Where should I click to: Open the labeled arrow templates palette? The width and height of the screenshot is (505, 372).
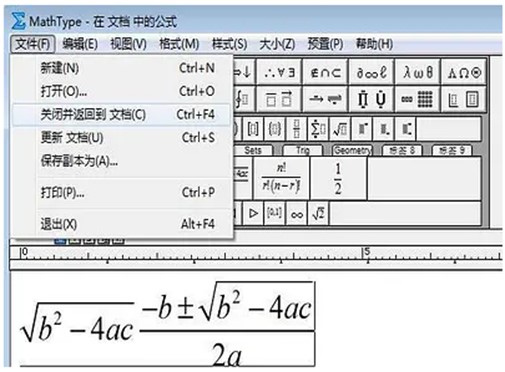tap(325, 99)
